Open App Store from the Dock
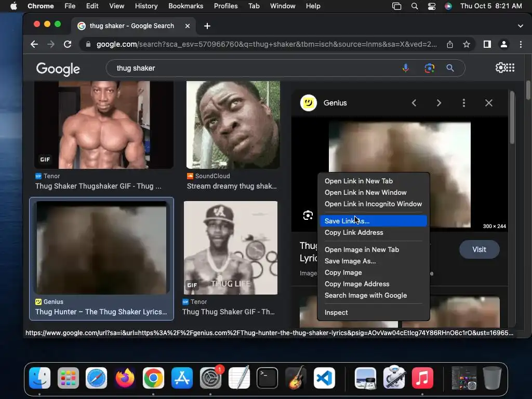The image size is (532, 399). click(x=182, y=378)
